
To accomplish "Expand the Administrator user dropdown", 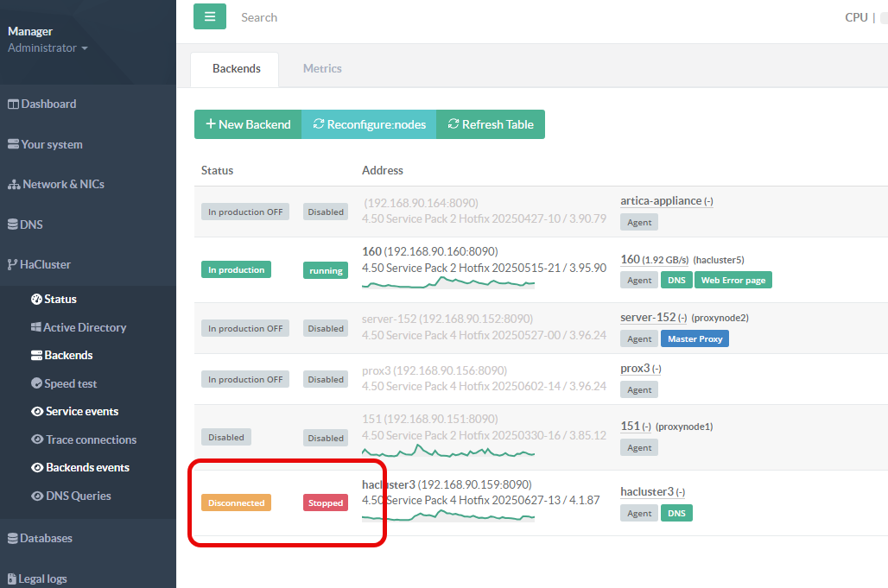I will click(48, 48).
